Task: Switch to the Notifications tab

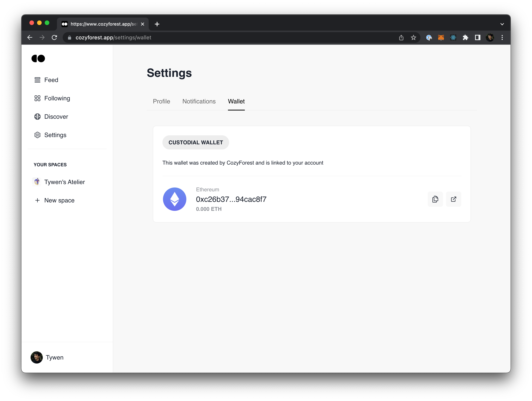Action: pos(199,101)
